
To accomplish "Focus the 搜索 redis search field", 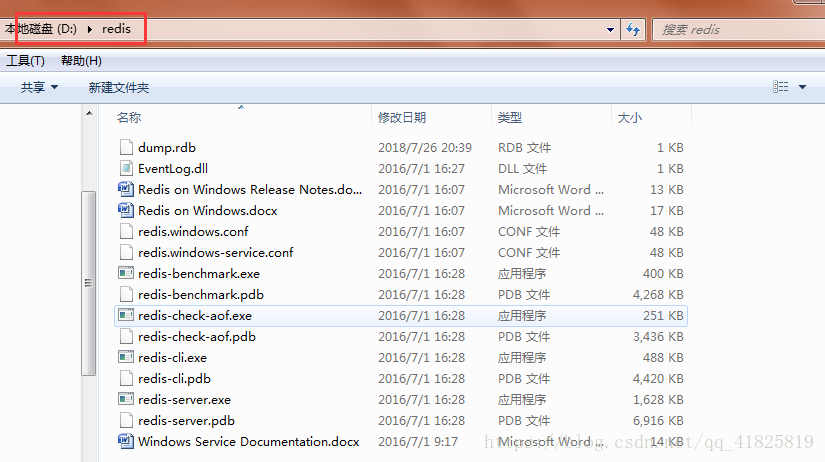I will coord(738,29).
